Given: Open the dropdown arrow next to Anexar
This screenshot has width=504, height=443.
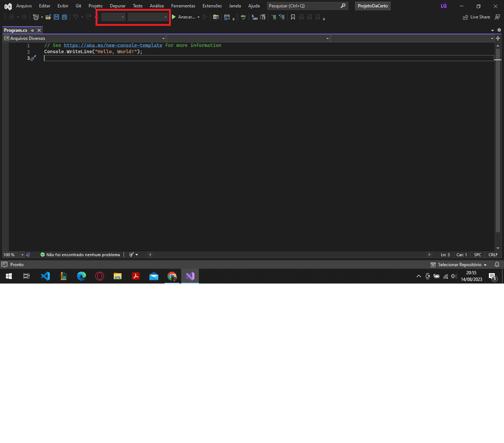Looking at the screenshot, I should tap(199, 17).
